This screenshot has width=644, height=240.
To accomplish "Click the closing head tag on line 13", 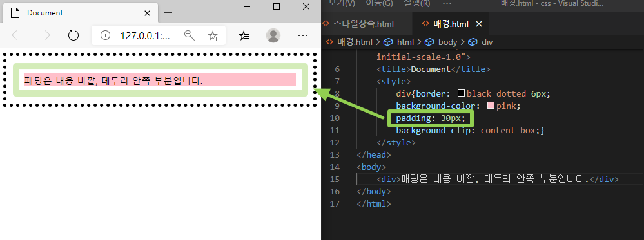I will point(374,155).
